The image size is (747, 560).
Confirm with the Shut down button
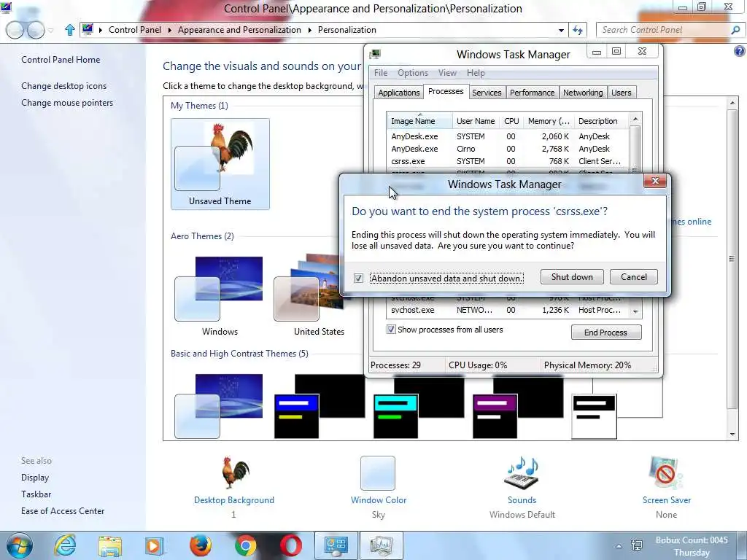[x=572, y=277]
